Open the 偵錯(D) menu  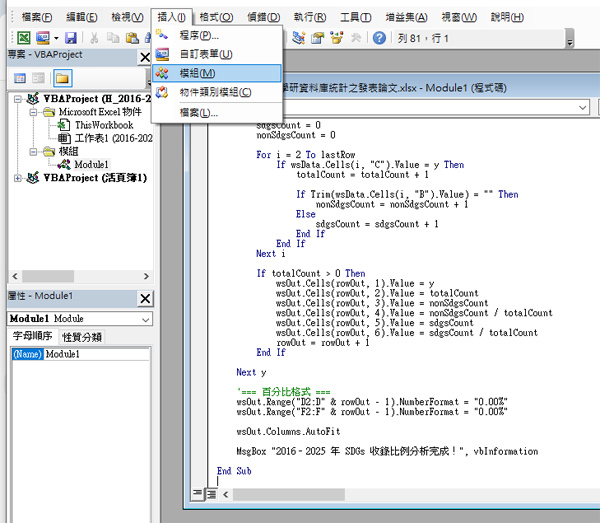coord(262,17)
